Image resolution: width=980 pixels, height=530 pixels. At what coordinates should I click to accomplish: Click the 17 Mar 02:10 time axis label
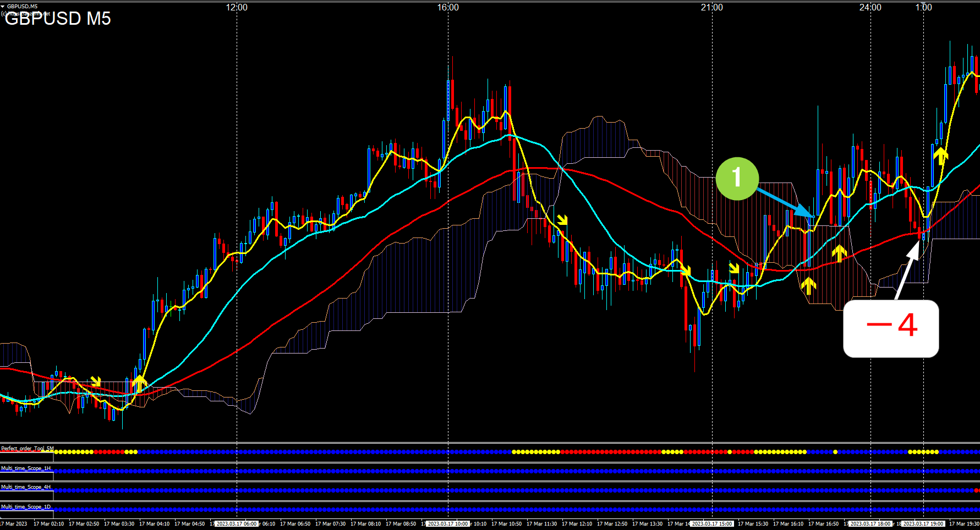[x=49, y=524]
